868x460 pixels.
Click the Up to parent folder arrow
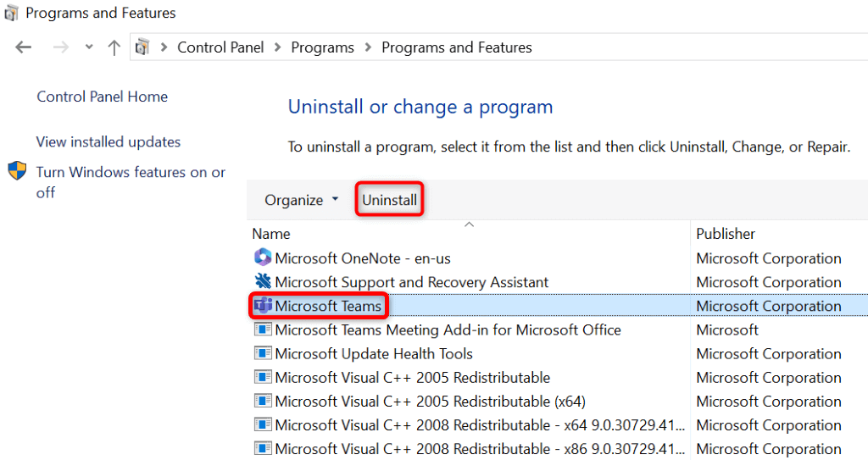114,47
